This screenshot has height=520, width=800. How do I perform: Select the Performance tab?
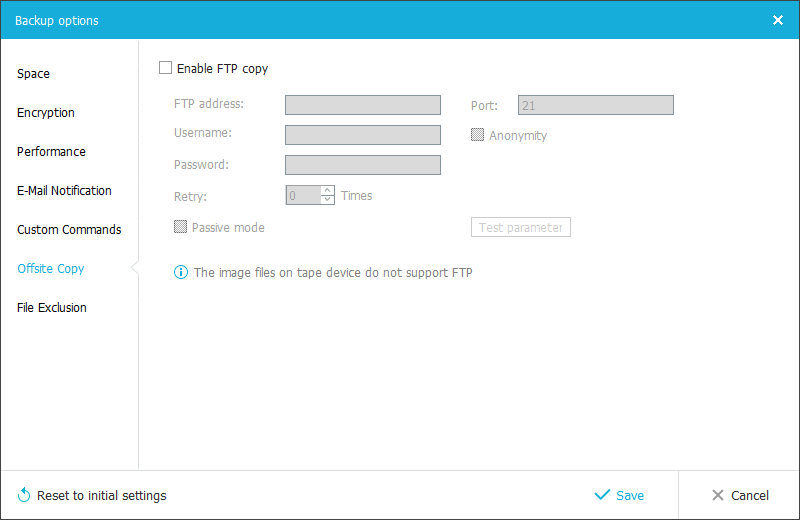(51, 152)
